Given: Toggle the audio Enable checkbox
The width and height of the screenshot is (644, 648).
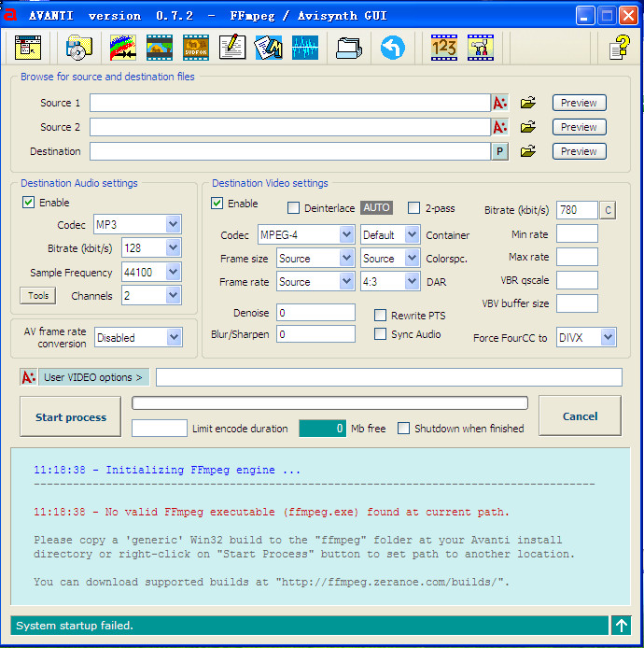Looking at the screenshot, I should 28,203.
